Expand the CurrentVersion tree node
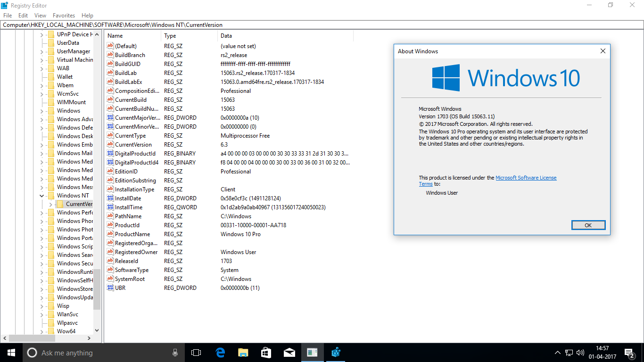The width and height of the screenshot is (644, 362). coord(50,204)
